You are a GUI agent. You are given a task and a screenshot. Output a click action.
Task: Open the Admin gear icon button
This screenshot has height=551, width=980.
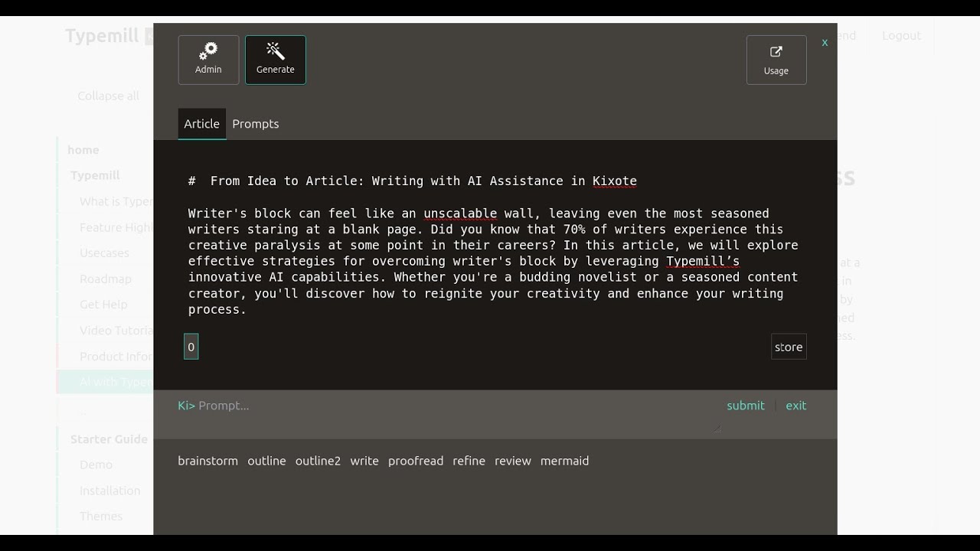pyautogui.click(x=208, y=60)
